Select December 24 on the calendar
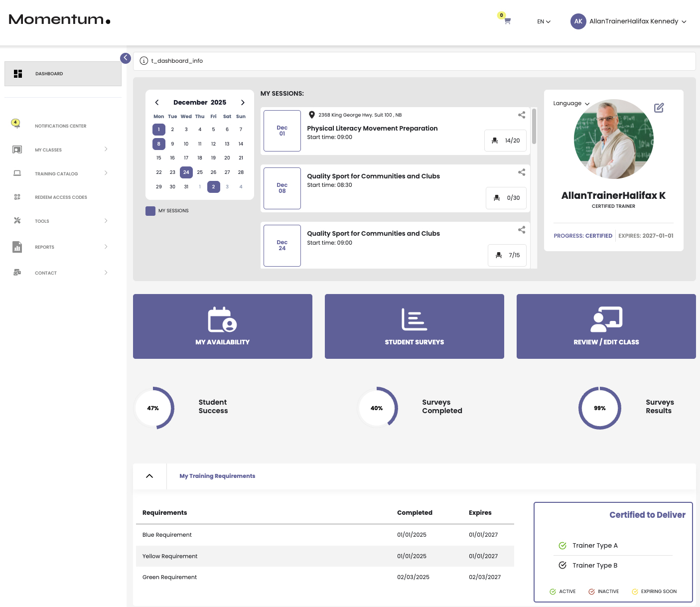The image size is (700, 607). tap(186, 172)
